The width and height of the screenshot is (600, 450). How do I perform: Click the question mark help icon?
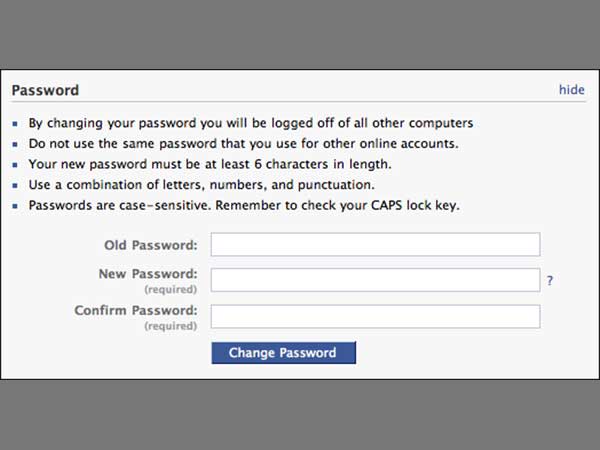[x=550, y=282]
